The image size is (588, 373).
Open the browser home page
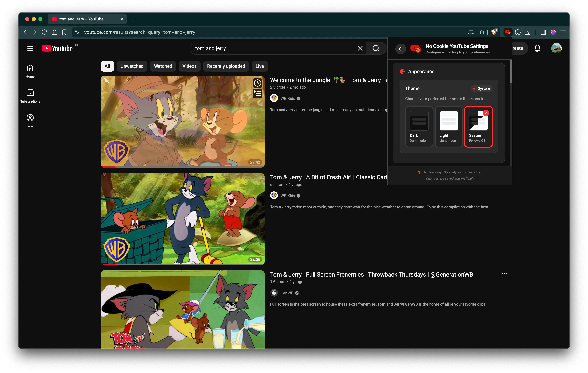coord(54,32)
